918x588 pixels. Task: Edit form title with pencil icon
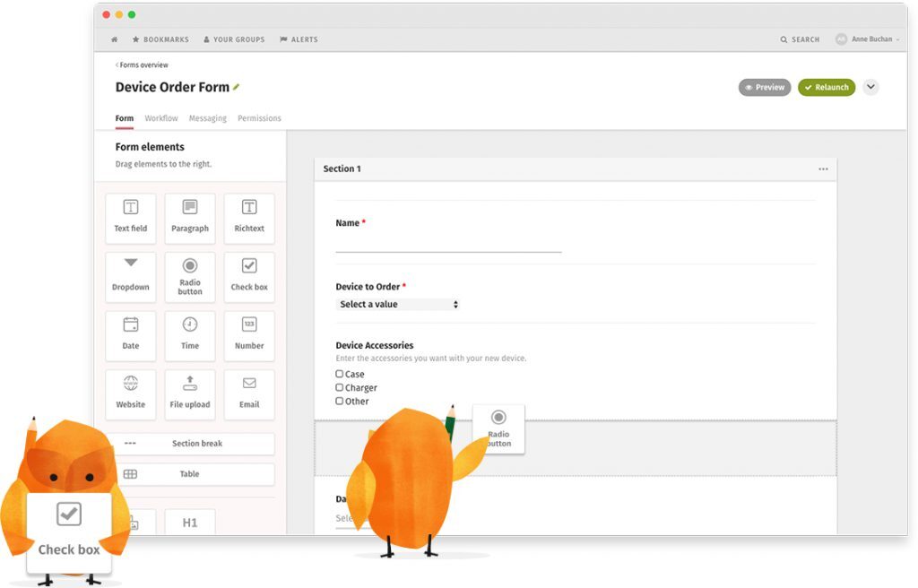coord(236,87)
